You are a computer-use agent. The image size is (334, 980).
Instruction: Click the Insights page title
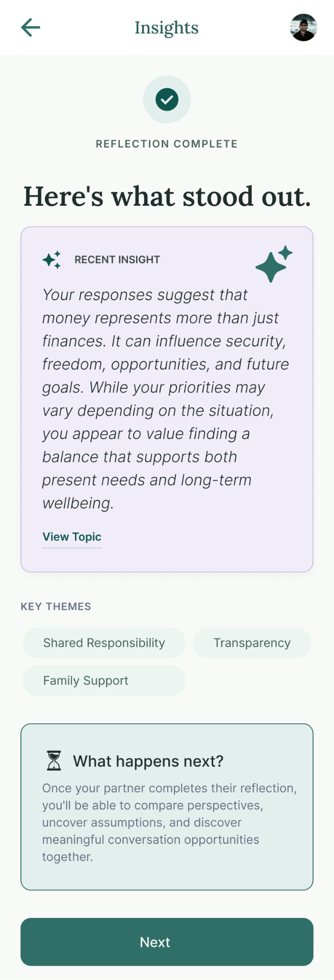[167, 28]
